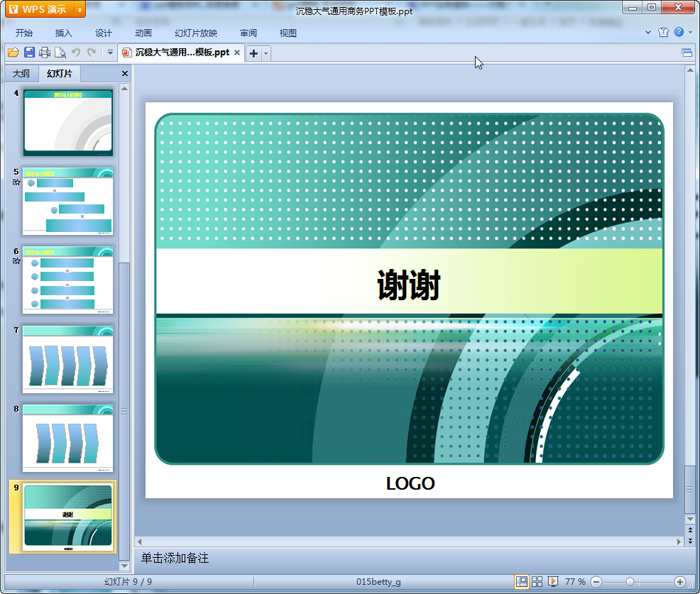
Task: Click the animation star icon beside slide 6
Action: [16, 261]
